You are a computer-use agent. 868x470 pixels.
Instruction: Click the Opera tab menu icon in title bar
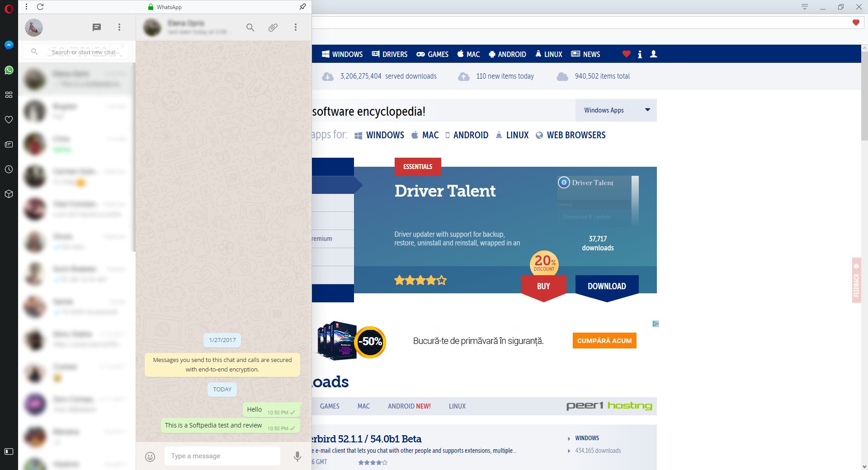(x=805, y=7)
